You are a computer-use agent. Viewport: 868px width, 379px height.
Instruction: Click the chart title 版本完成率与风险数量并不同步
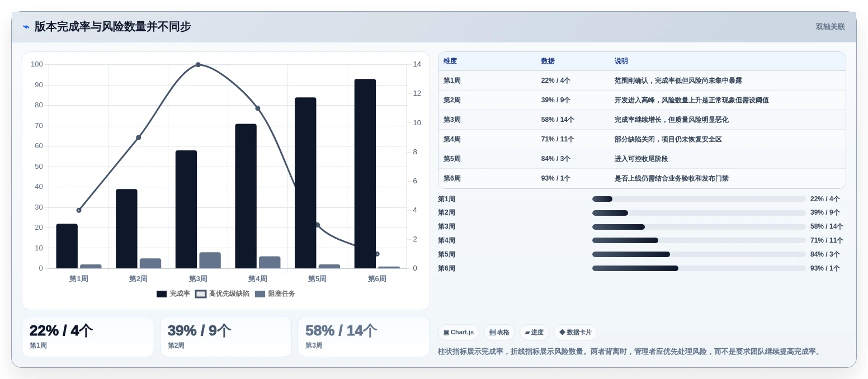point(113,27)
